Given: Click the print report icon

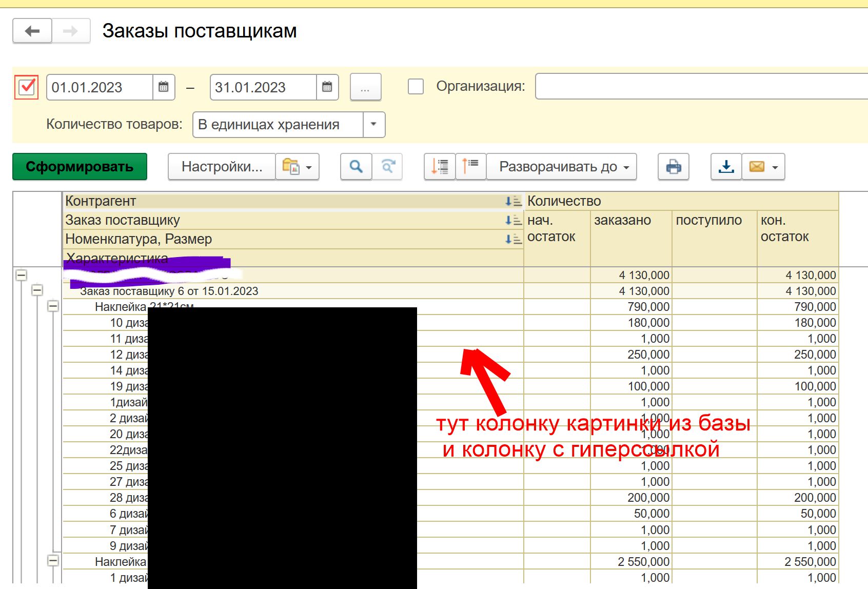Looking at the screenshot, I should tap(673, 167).
